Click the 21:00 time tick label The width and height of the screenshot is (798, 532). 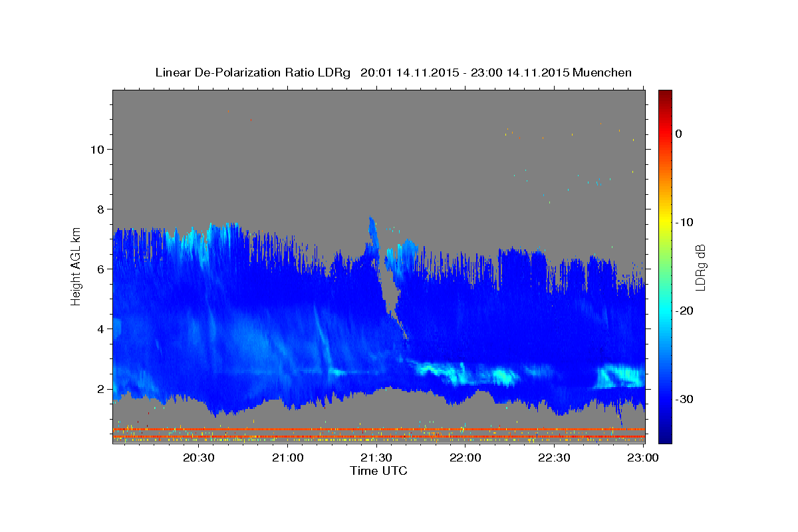288,458
